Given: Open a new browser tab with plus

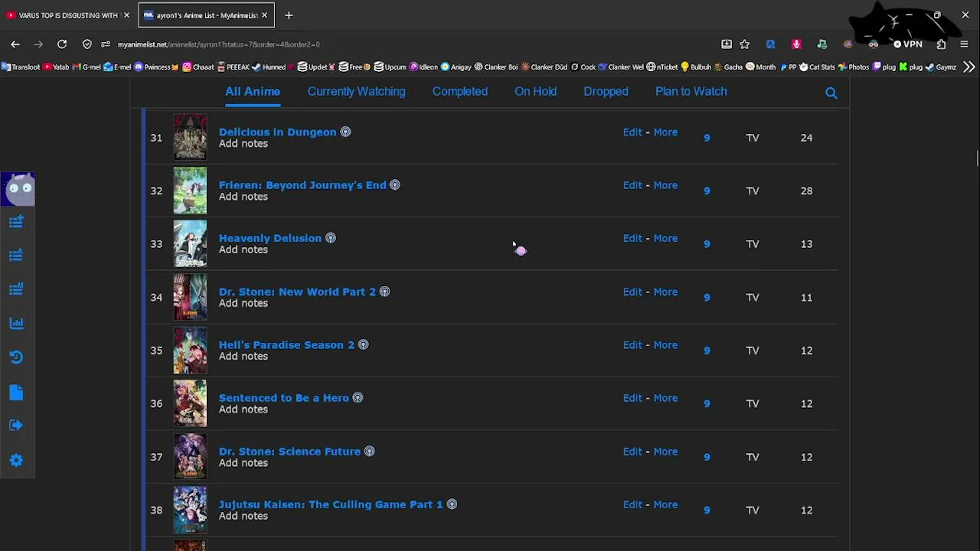Looking at the screenshot, I should click(x=289, y=15).
